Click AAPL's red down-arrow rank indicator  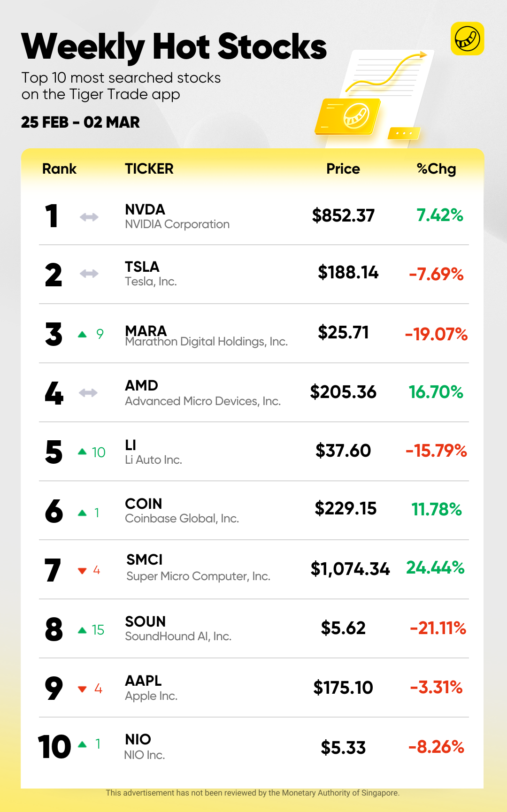point(83,689)
